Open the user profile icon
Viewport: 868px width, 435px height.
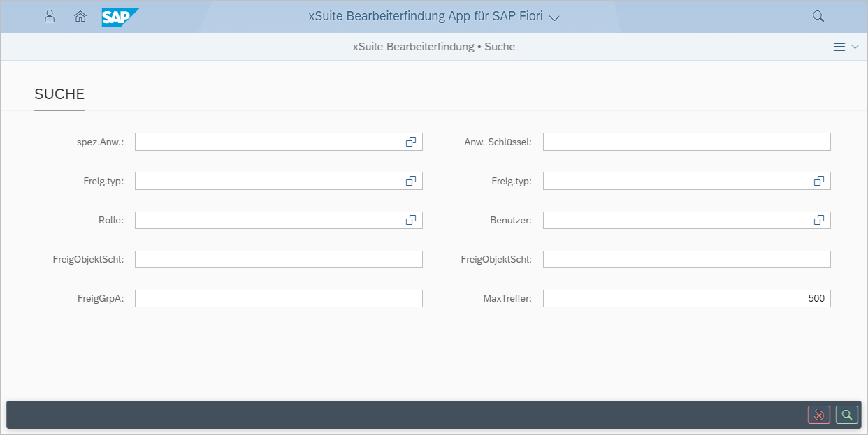tap(50, 16)
